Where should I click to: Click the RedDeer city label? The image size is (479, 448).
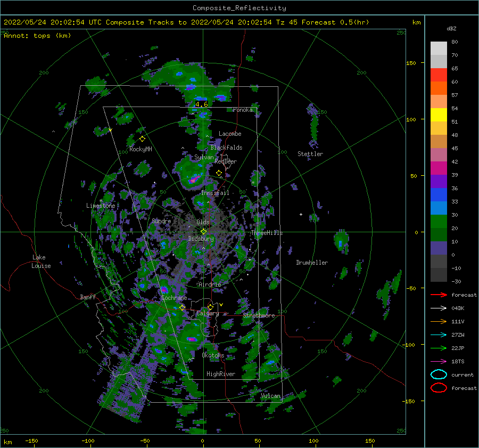point(226,161)
